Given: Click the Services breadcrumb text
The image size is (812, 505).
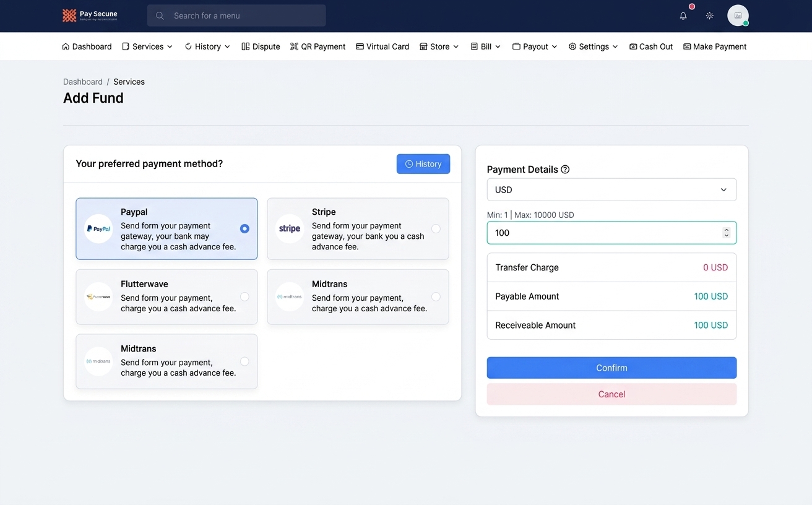Looking at the screenshot, I should [x=129, y=82].
